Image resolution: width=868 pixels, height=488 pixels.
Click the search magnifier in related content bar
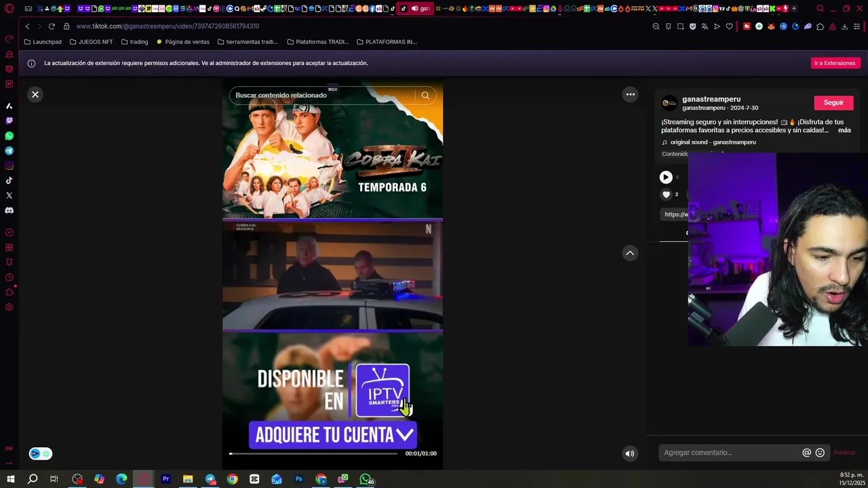click(425, 96)
